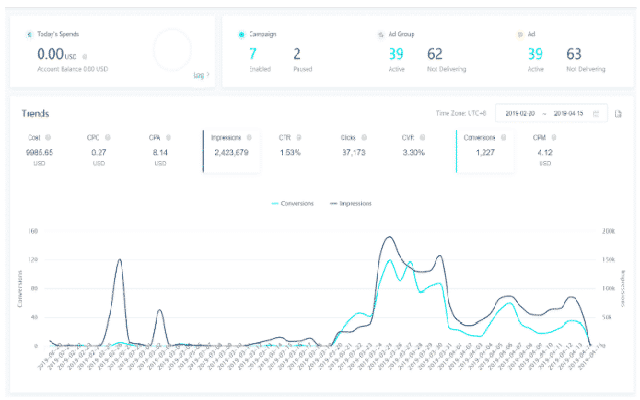This screenshot has height=400, width=640.
Task: Toggle the Conversions series in chart legend
Action: coord(291,203)
